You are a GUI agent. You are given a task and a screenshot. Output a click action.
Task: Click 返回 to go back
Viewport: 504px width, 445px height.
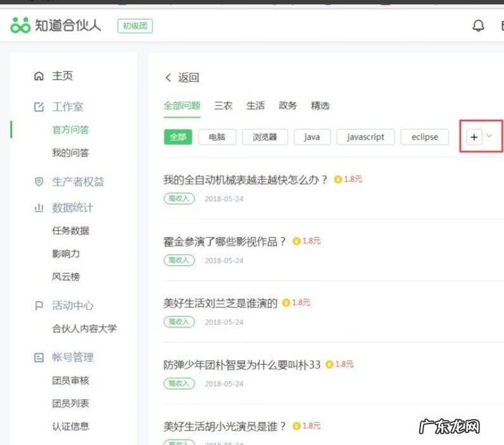coord(189,77)
